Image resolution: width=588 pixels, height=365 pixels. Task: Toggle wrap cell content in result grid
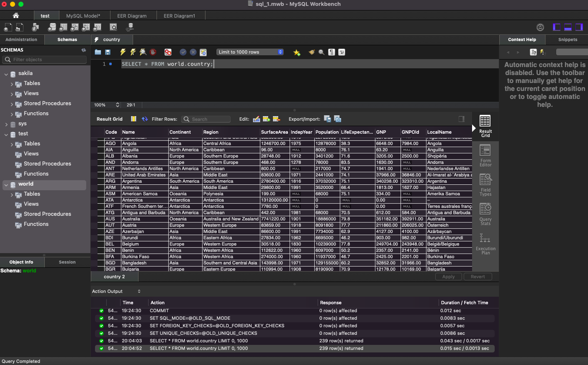134,119
